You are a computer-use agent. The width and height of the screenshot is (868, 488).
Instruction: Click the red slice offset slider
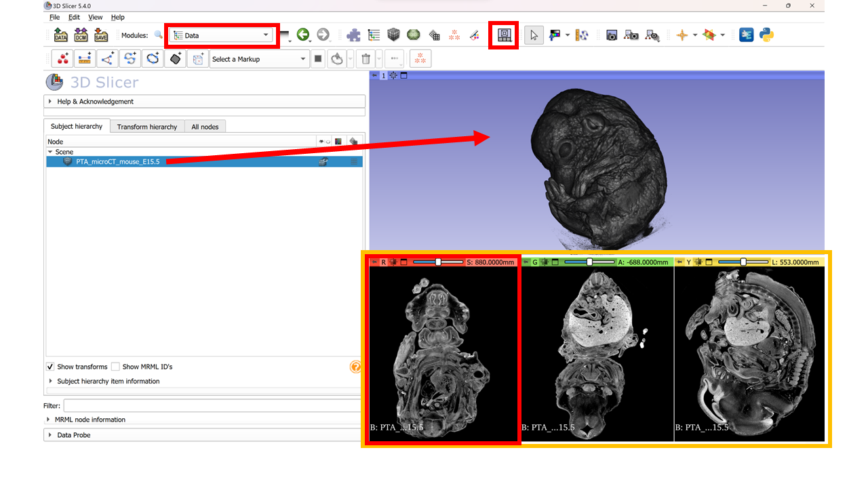[438, 262]
